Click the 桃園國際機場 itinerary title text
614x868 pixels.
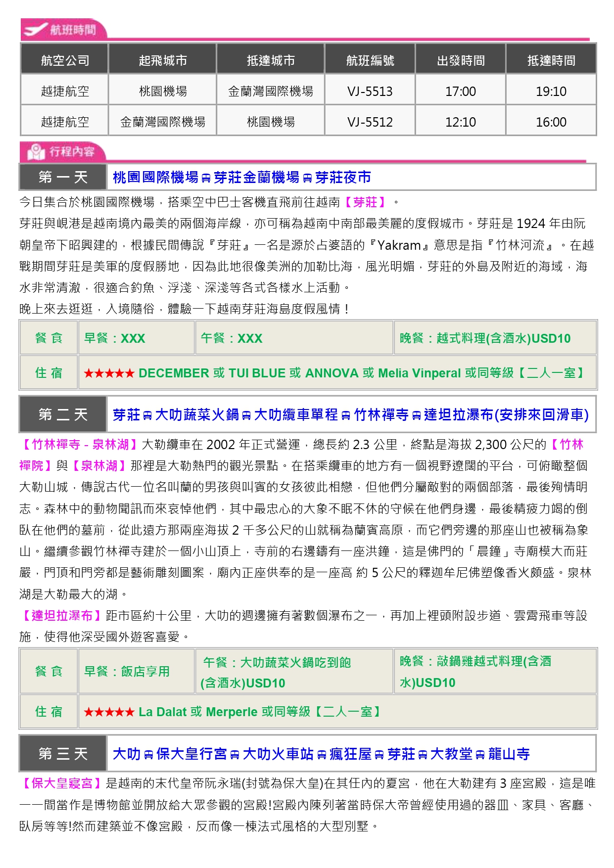pyautogui.click(x=155, y=177)
